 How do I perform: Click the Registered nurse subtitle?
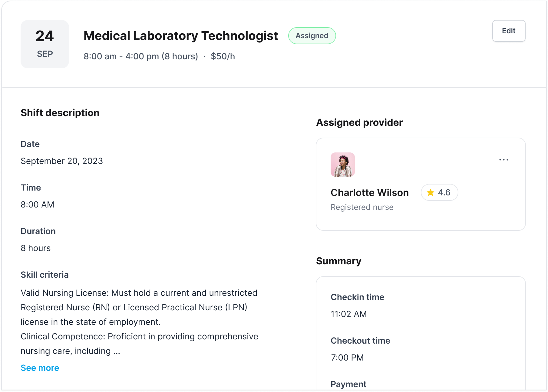362,207
